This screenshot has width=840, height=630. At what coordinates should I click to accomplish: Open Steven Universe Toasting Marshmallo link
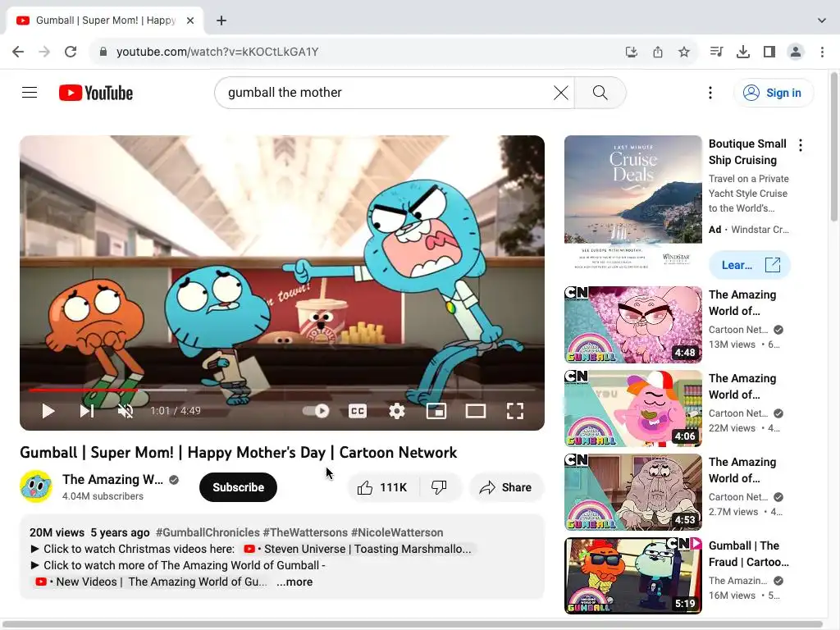point(358,549)
